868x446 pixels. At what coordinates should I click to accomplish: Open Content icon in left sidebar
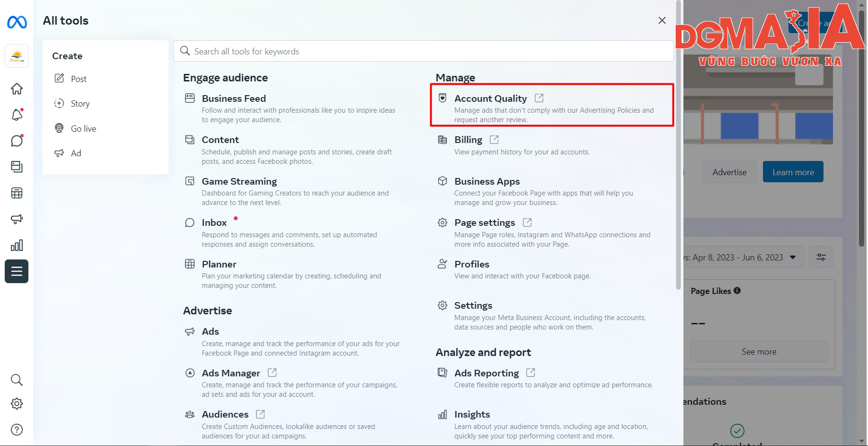pos(17,167)
